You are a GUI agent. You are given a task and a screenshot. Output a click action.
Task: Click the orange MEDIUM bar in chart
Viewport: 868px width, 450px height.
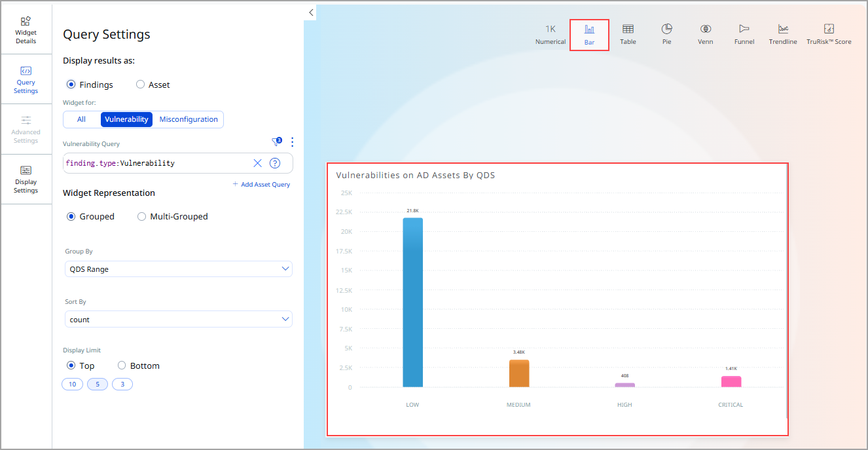[x=519, y=373]
